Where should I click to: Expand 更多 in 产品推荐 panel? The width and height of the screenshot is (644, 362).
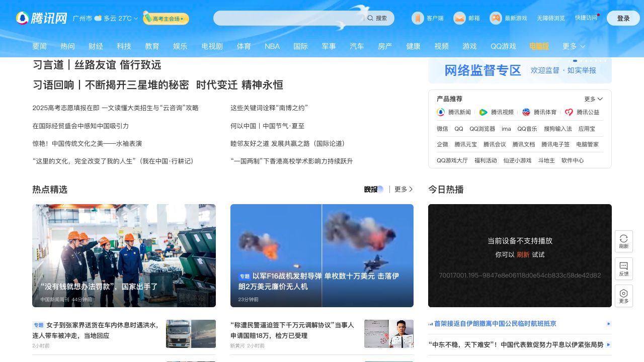594,99
